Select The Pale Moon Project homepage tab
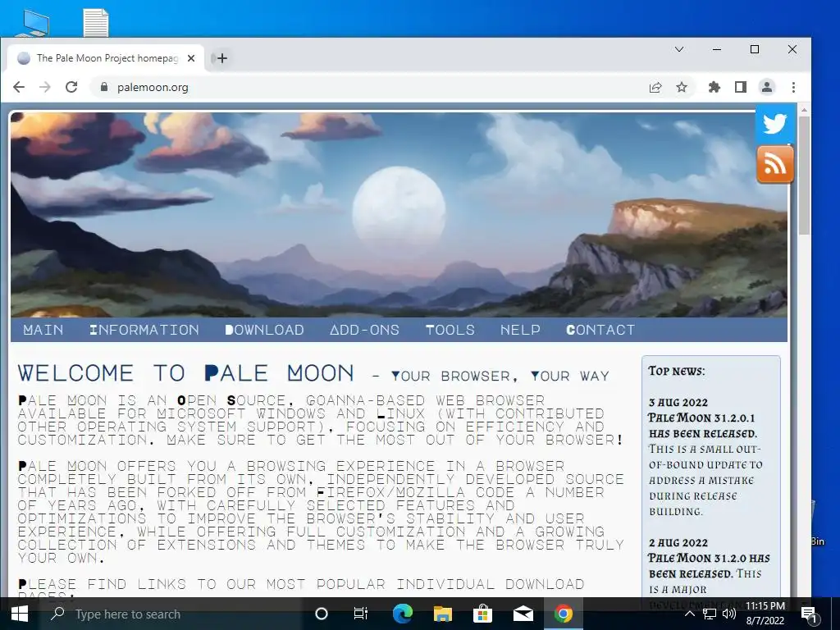The image size is (840, 630). pos(106,58)
